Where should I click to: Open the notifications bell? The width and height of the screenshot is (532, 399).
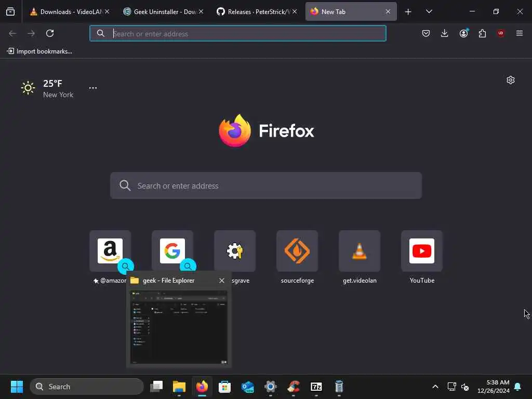pos(518,387)
